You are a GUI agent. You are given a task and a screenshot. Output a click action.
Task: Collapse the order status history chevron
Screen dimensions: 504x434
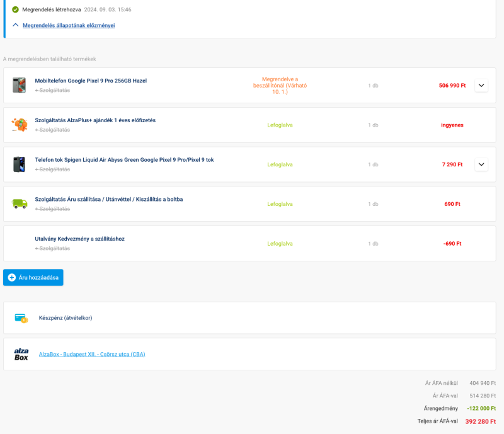point(15,25)
